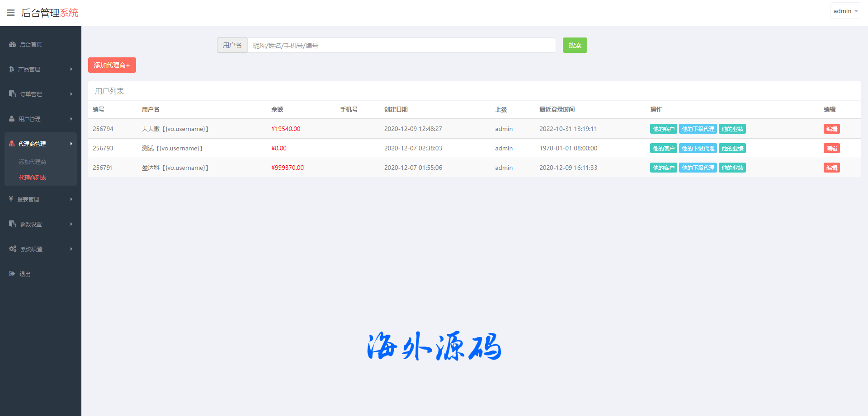Image resolution: width=868 pixels, height=416 pixels.
Task: Click the bitcoin icon beside 产品管理
Action: point(11,69)
